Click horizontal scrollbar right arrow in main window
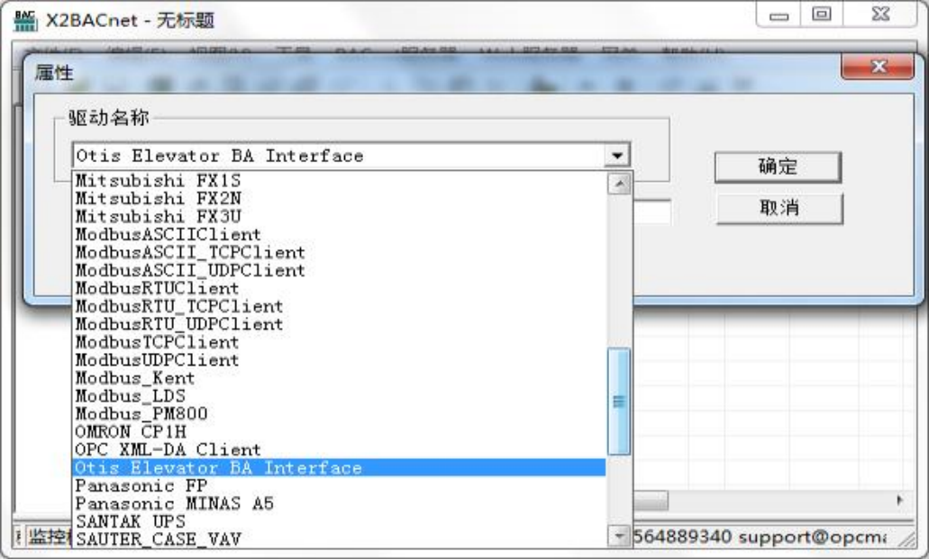This screenshot has width=929, height=560. 899,501
